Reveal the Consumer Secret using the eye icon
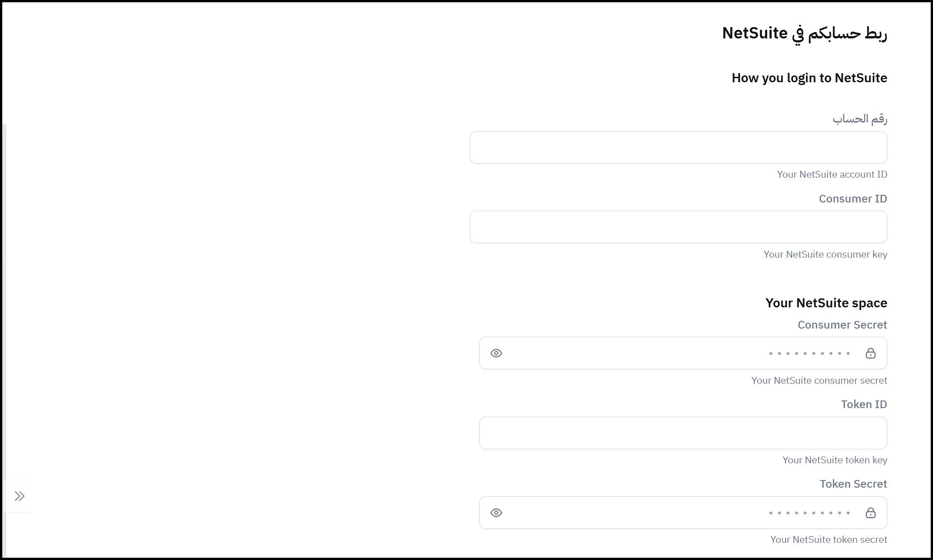The image size is (933, 560). tap(496, 353)
